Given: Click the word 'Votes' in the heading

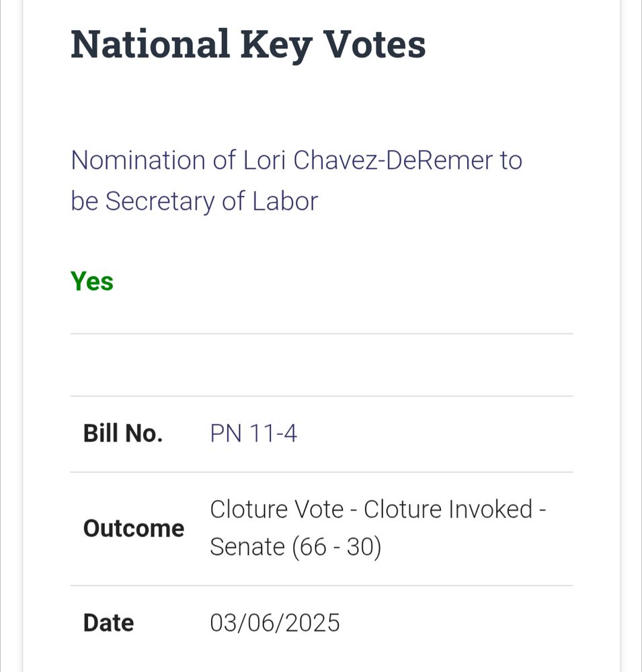Looking at the screenshot, I should [374, 44].
